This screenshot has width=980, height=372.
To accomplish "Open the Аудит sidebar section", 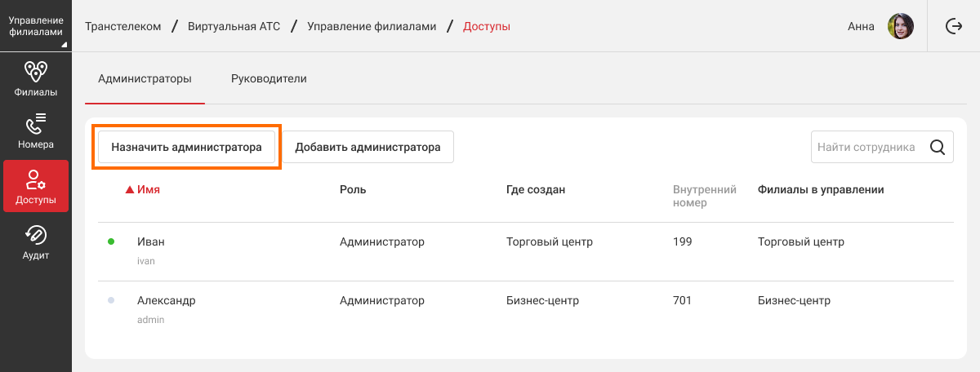I will [x=36, y=241].
